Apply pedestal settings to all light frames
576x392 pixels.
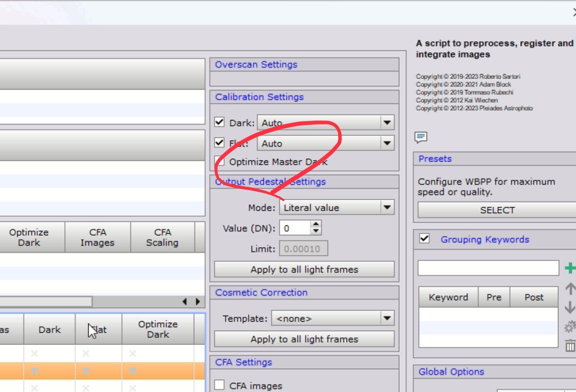(304, 269)
